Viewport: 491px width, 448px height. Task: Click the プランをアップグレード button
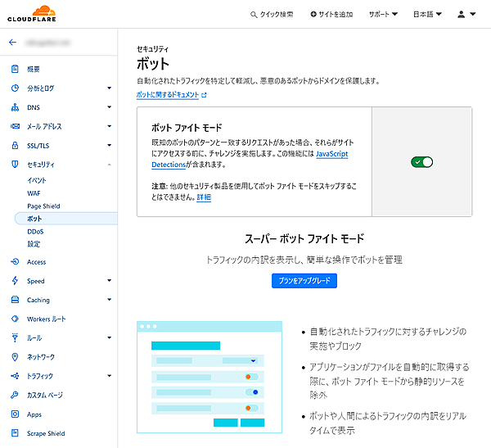tap(304, 280)
